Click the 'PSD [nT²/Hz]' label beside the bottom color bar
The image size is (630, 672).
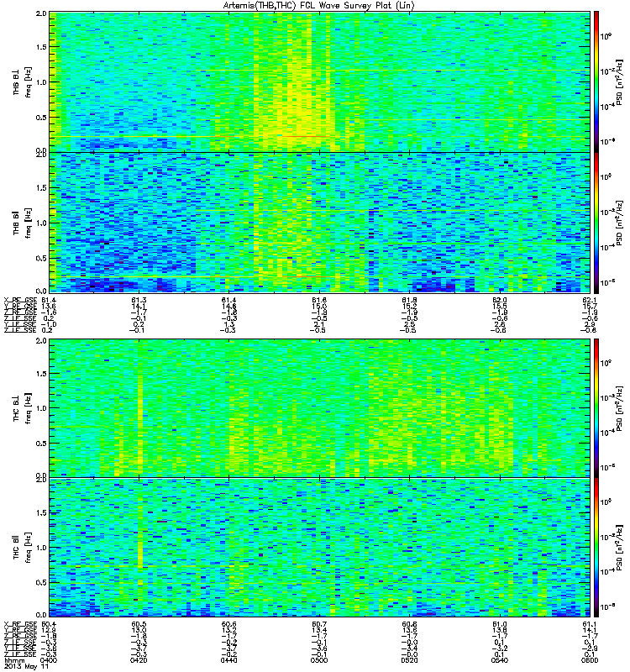621,548
